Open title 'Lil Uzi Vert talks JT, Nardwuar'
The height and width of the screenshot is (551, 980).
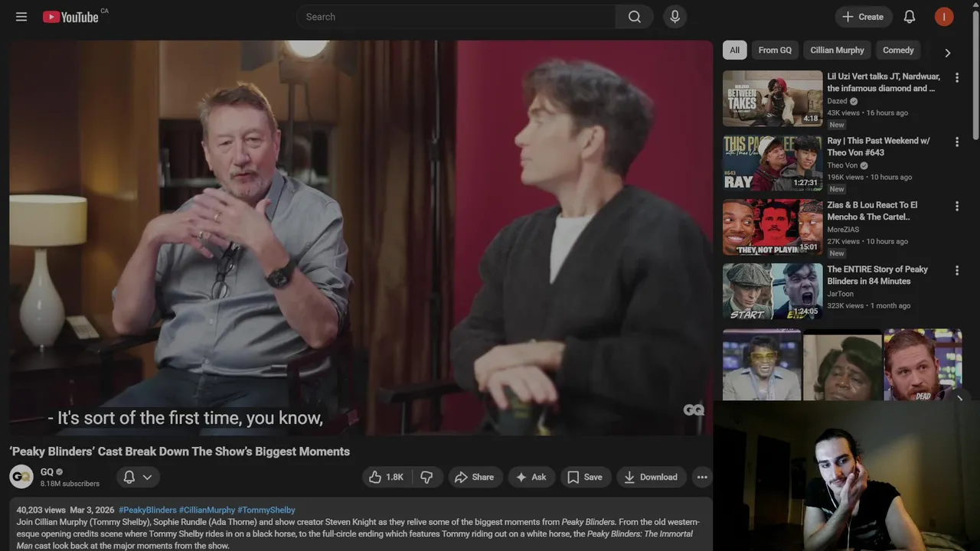pos(884,83)
